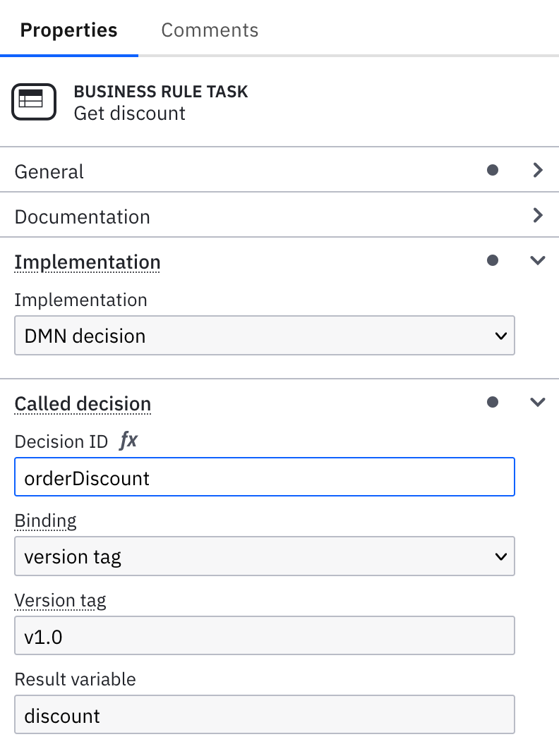This screenshot has width=559, height=756.
Task: Click the status dot on Called decision section
Action: [493, 402]
